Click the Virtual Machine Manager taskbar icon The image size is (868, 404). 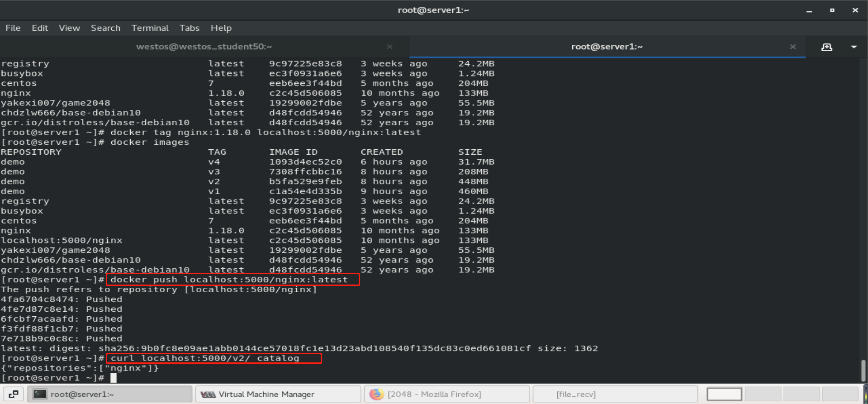pyautogui.click(x=208, y=394)
